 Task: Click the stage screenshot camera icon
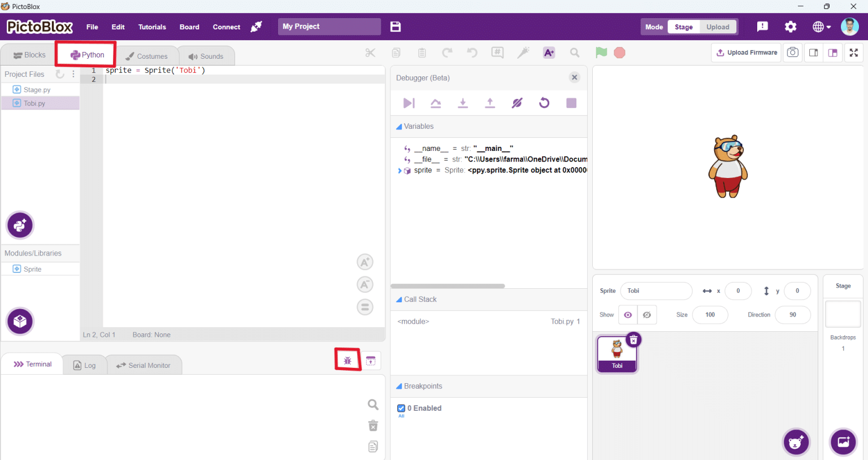click(793, 53)
